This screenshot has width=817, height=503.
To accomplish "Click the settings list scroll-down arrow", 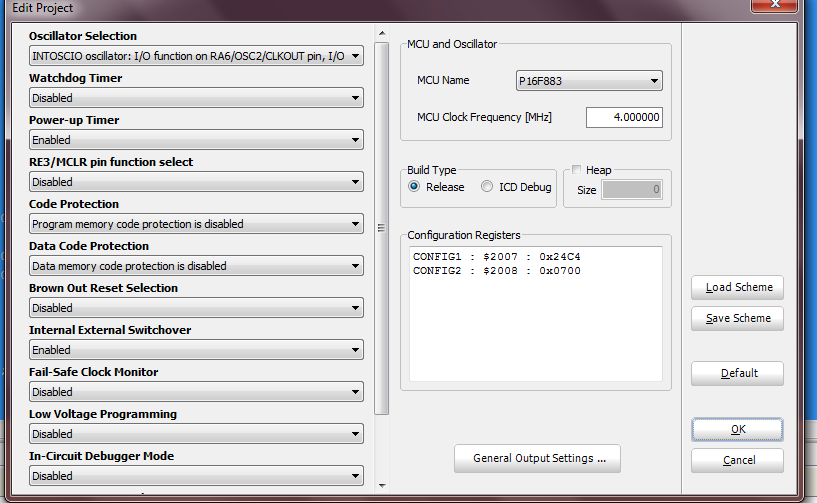I will [382, 485].
